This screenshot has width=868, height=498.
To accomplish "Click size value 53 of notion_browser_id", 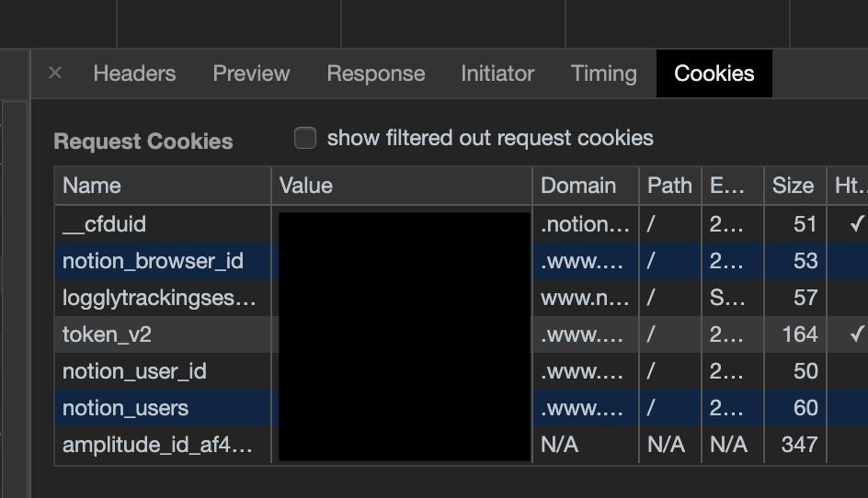I will click(x=805, y=261).
